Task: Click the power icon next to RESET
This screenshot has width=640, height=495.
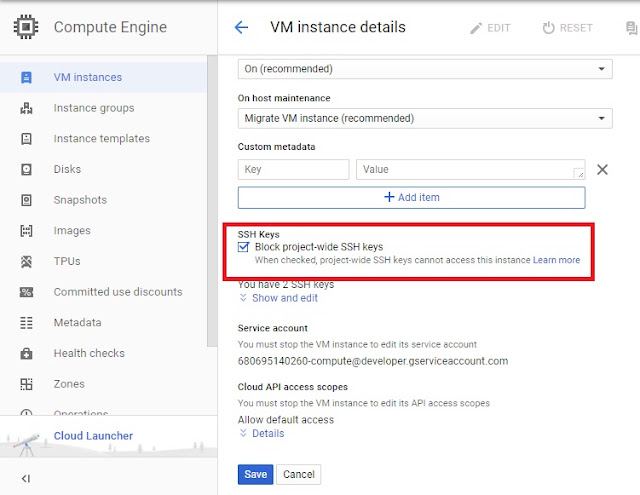Action: point(549,28)
